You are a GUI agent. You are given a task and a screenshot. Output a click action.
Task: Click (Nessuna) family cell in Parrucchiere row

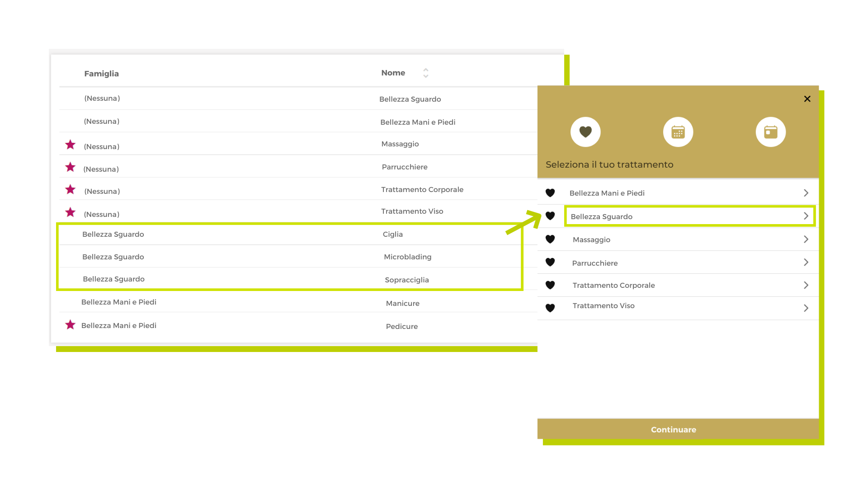pyautogui.click(x=101, y=169)
